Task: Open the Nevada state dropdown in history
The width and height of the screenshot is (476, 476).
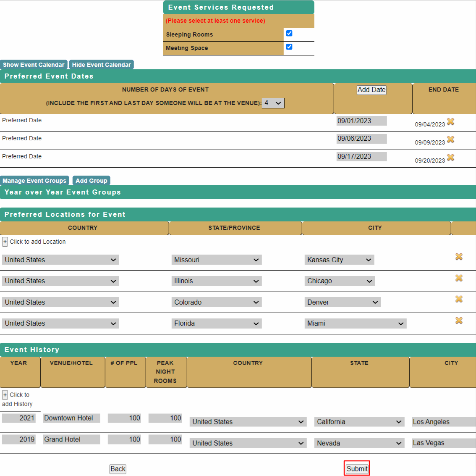Action: coord(359,443)
